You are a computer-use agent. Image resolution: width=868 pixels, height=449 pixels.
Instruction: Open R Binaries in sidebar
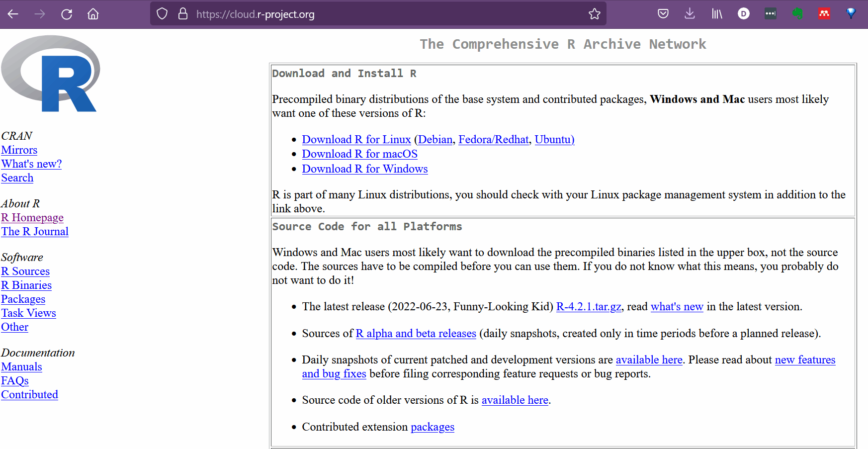[26, 285]
